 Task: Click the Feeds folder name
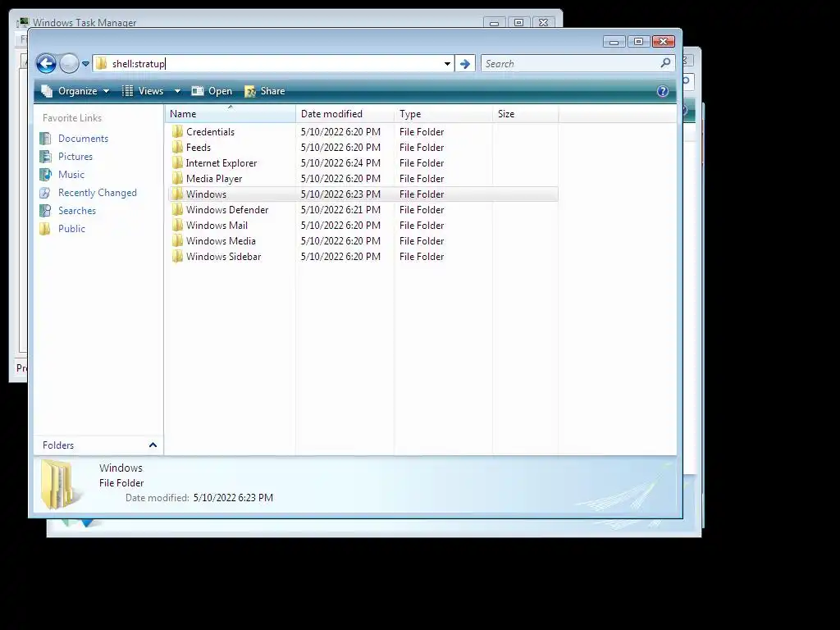[199, 148]
